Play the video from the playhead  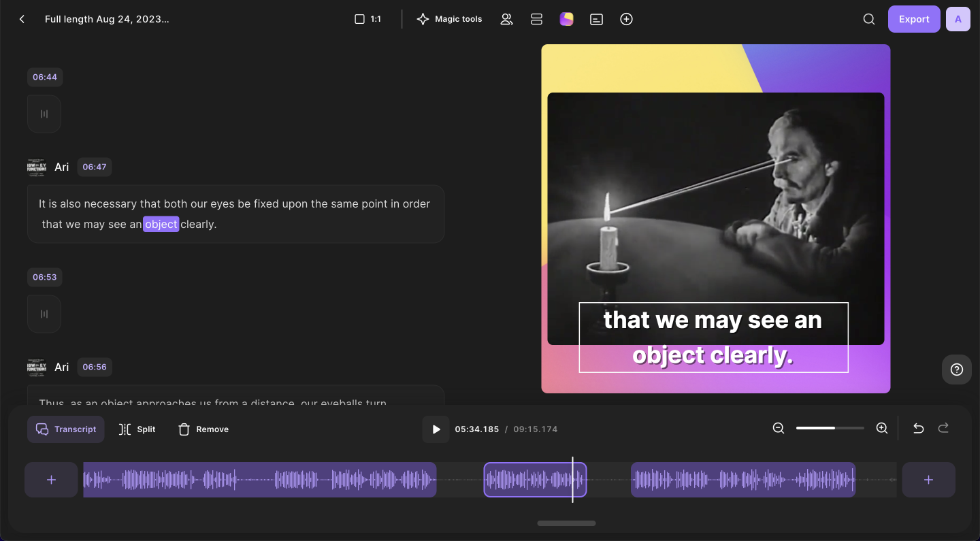click(436, 429)
